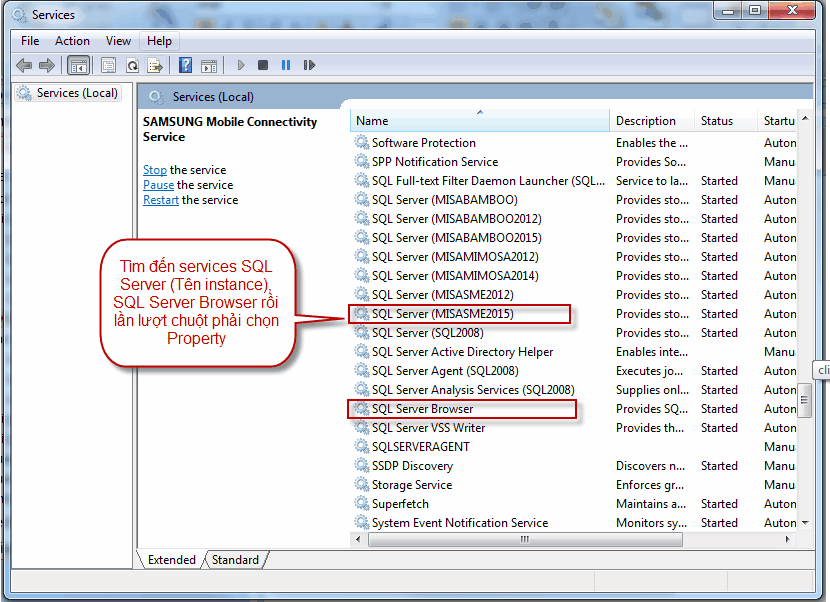Maximize the Services window
Image resolution: width=830 pixels, height=602 pixels.
[755, 11]
